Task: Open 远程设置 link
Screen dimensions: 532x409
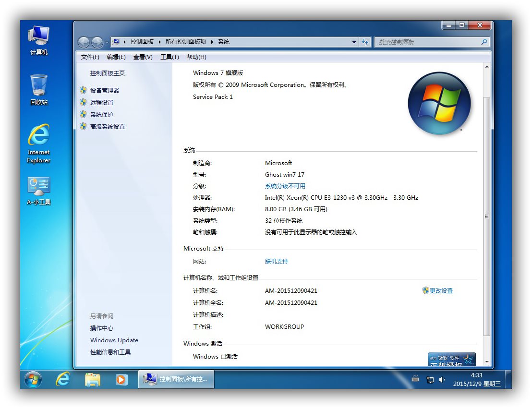Action: [101, 102]
